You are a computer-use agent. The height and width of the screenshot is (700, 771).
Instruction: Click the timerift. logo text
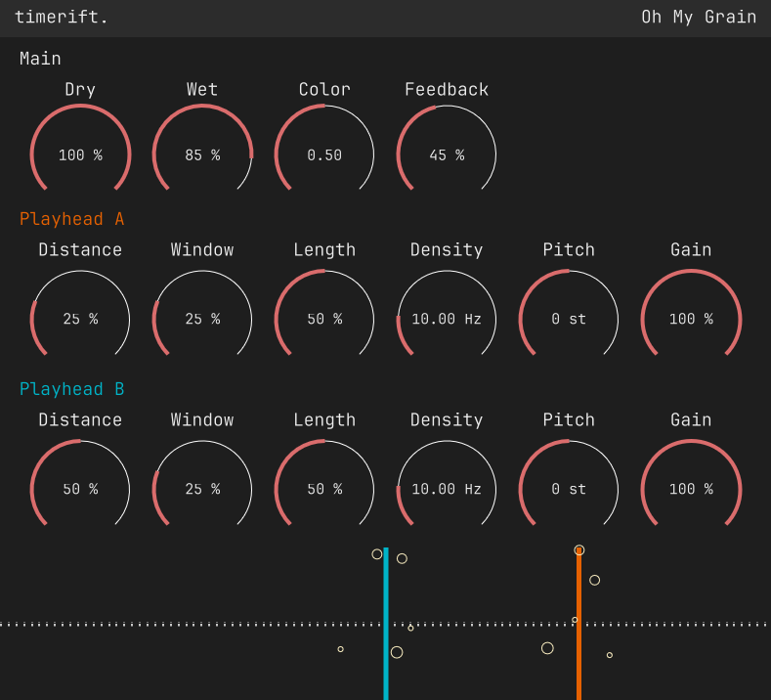pyautogui.click(x=62, y=17)
